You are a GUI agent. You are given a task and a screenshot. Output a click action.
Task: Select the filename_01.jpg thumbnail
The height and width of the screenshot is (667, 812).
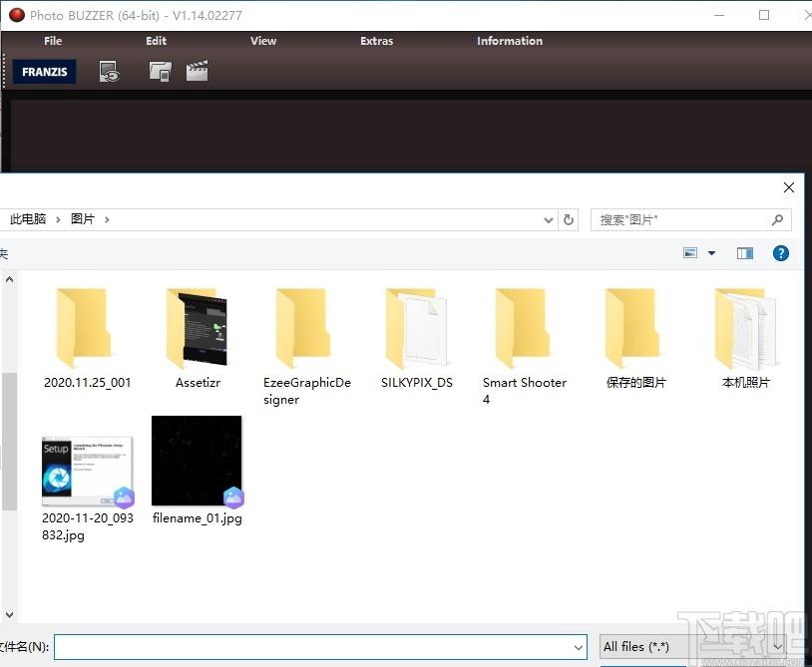[x=198, y=461]
